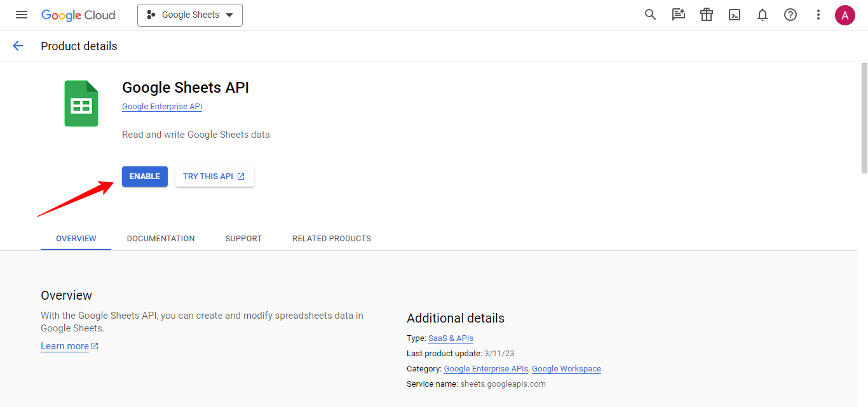Open the help question mark icon
This screenshot has height=407, width=868.
790,15
